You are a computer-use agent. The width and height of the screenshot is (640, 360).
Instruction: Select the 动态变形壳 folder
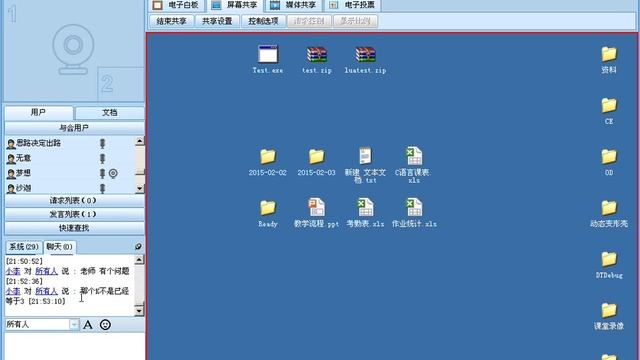(609, 213)
